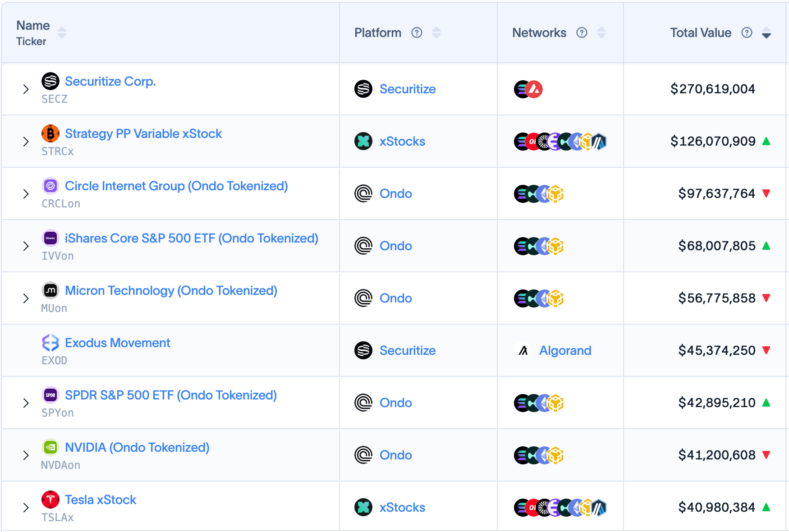Screen dimensions: 789x532
Task: Click the Securitize platform logo in SECZ row
Action: click(x=363, y=89)
